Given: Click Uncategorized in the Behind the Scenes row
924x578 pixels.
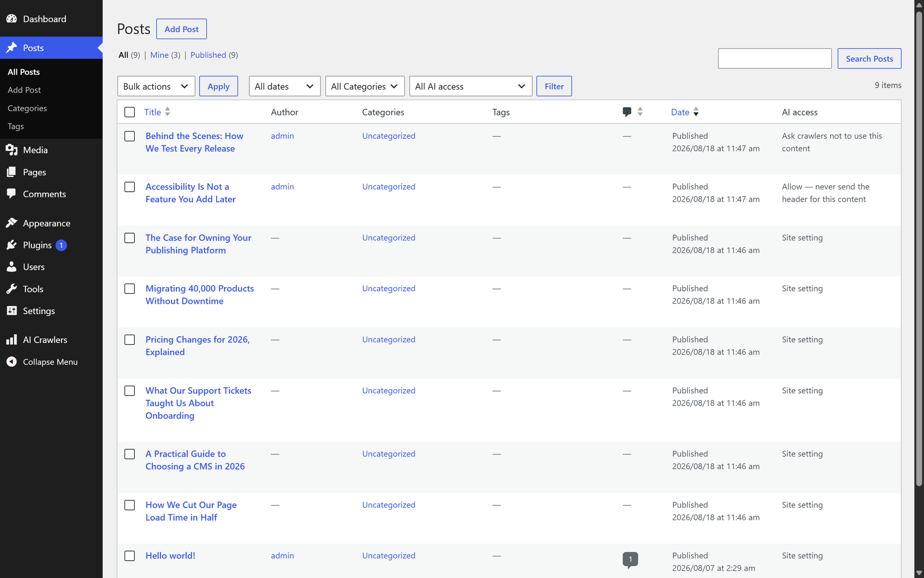Looking at the screenshot, I should (388, 136).
